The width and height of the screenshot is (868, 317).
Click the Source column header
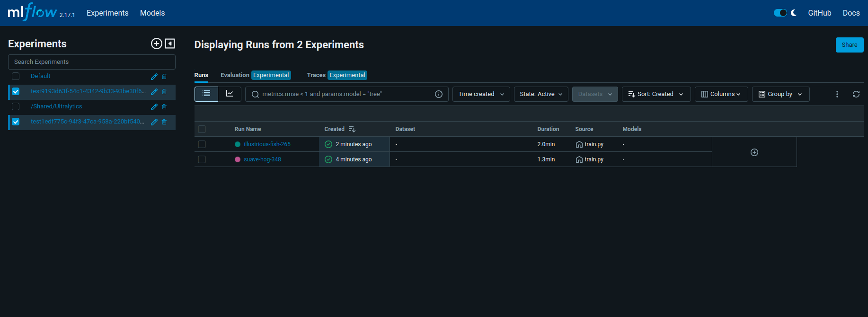point(584,129)
